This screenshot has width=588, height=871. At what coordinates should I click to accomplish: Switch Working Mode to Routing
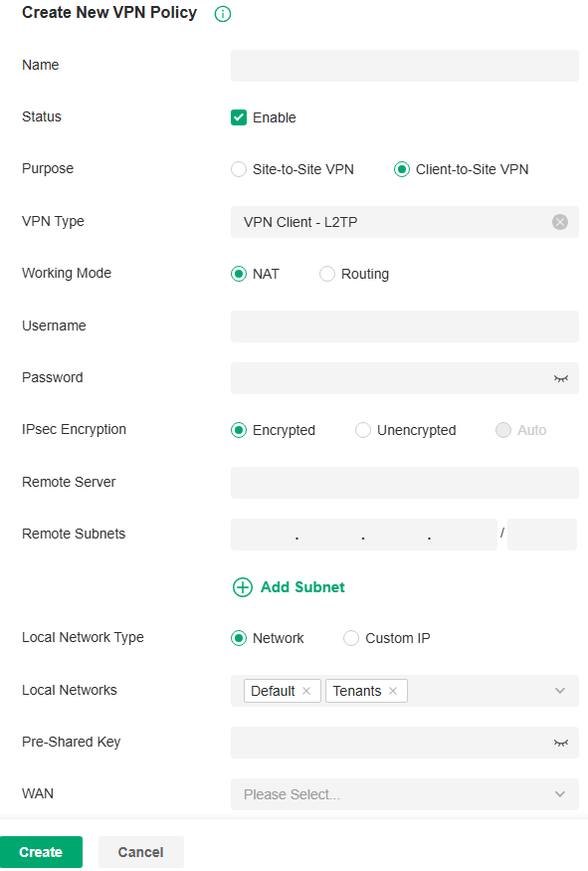click(x=327, y=273)
